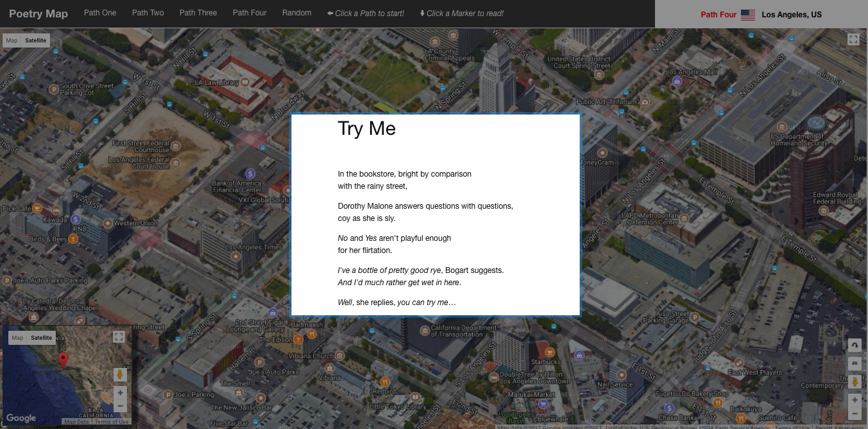
Task: Click the Google logo on the inset map
Action: (x=21, y=417)
